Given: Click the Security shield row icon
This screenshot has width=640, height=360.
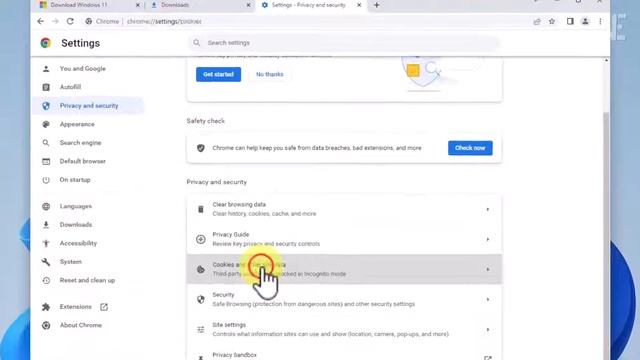Looking at the screenshot, I should (x=200, y=300).
